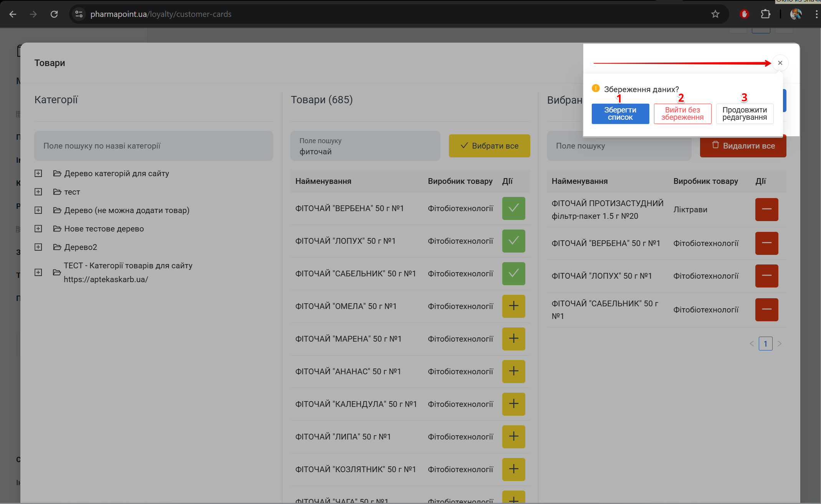This screenshot has width=821, height=504.
Task: Add ФІТОЧАЙ "КАЛЕНДУЛА" with plus icon
Action: [x=513, y=404]
